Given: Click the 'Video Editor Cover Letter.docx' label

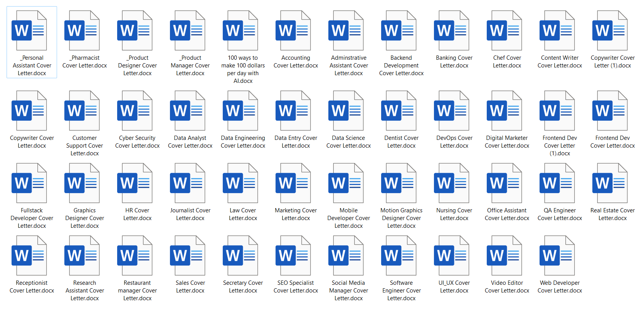Looking at the screenshot, I should coord(507,287).
